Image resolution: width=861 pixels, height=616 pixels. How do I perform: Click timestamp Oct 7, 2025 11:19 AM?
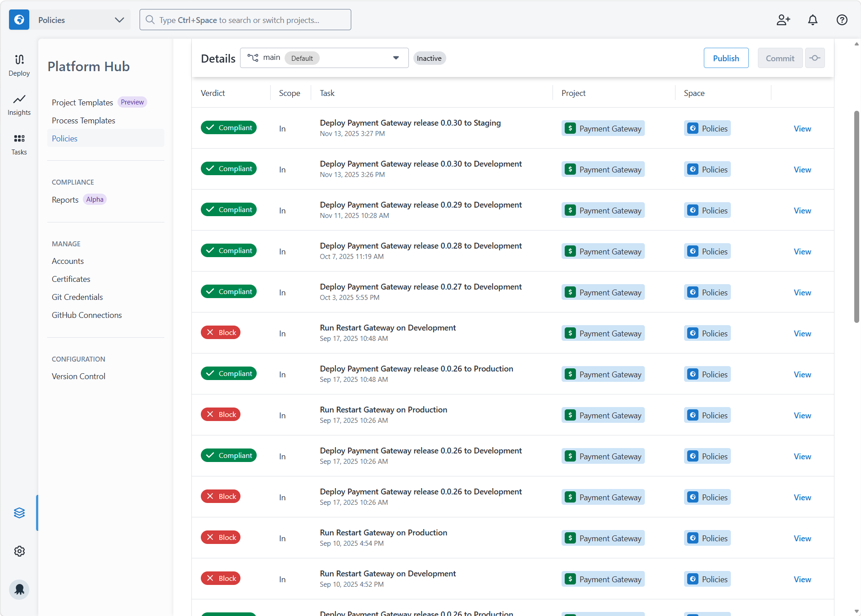pos(352,257)
